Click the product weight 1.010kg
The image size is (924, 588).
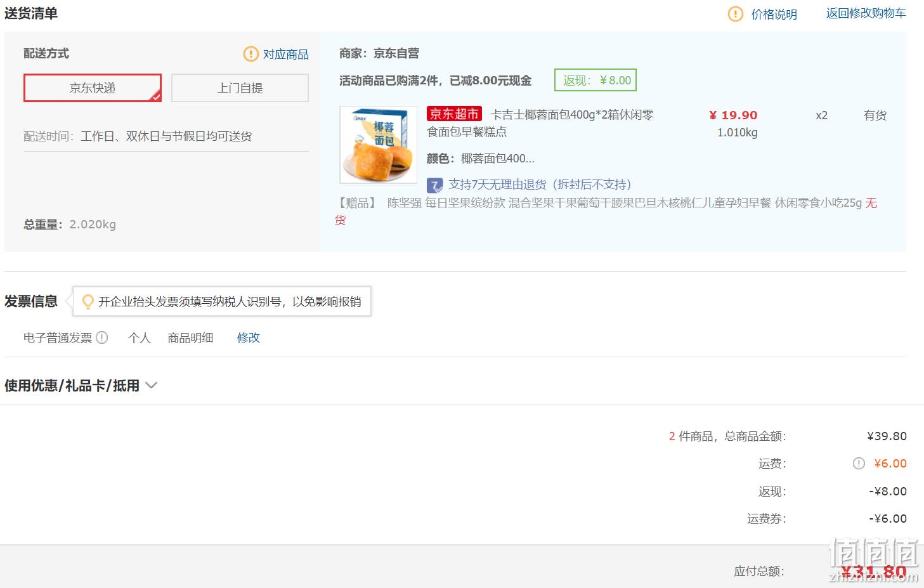coord(738,133)
